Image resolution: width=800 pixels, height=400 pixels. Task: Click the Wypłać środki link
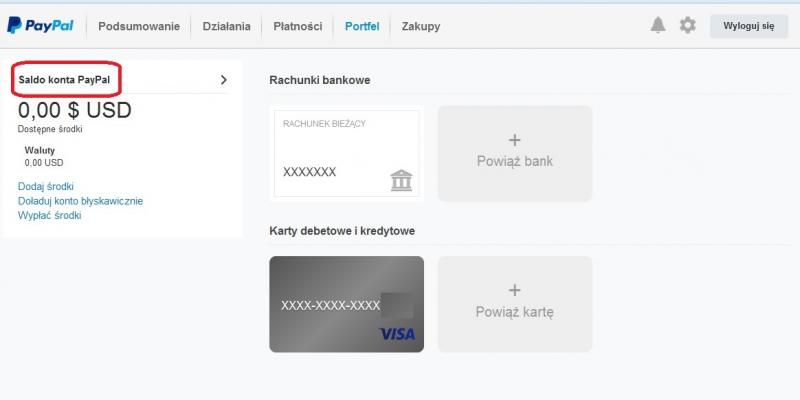[x=49, y=215]
